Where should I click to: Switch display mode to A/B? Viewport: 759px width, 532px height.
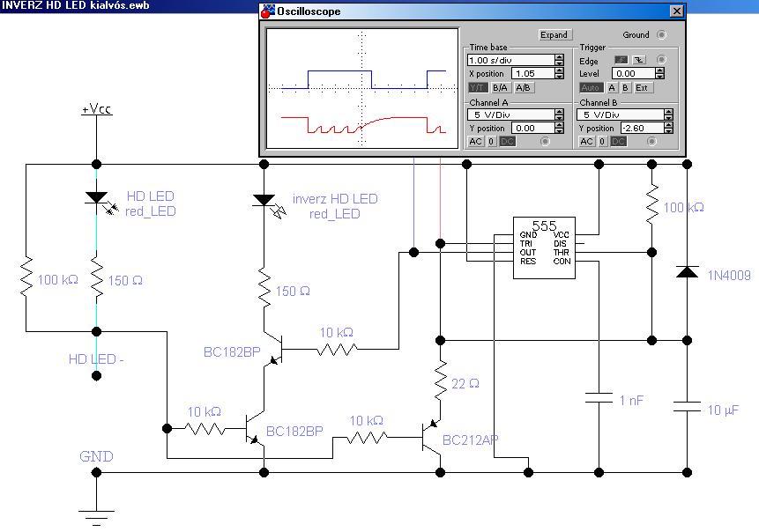(523, 87)
